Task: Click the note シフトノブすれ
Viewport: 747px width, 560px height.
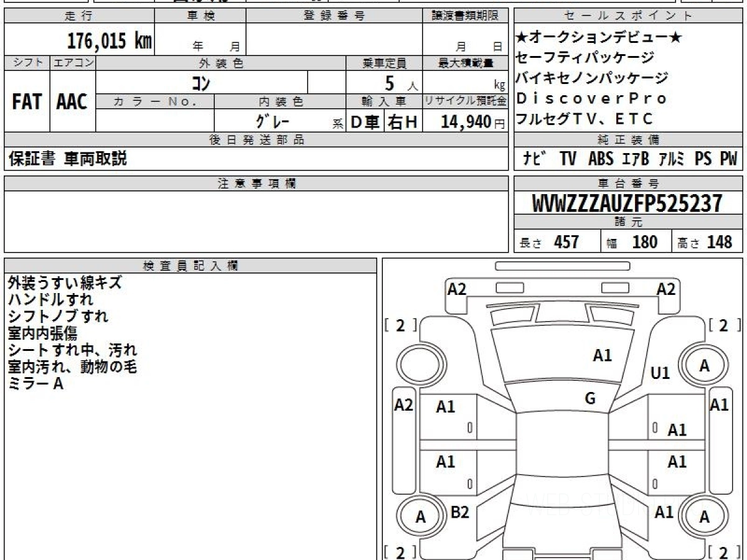Action: pyautogui.click(x=58, y=317)
